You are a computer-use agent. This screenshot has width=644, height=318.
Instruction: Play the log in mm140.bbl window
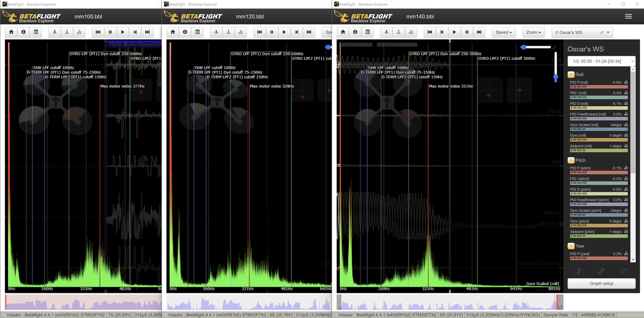455,32
